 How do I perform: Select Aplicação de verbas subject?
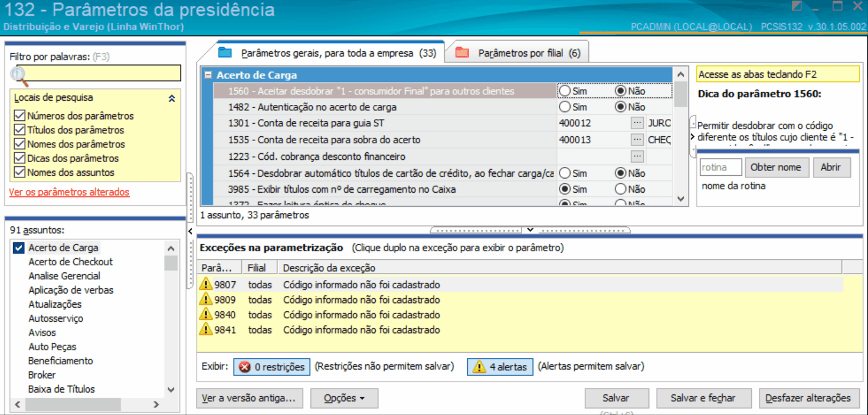click(x=71, y=290)
